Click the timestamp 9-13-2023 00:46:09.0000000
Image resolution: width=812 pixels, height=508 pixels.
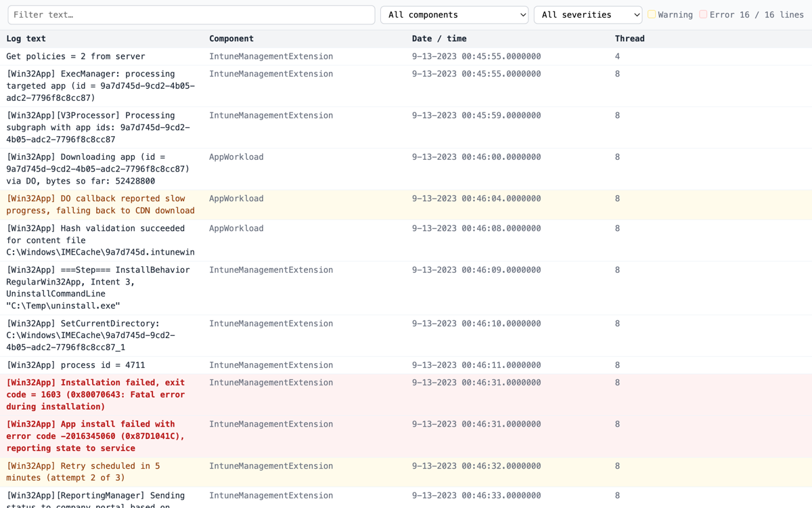point(476,270)
